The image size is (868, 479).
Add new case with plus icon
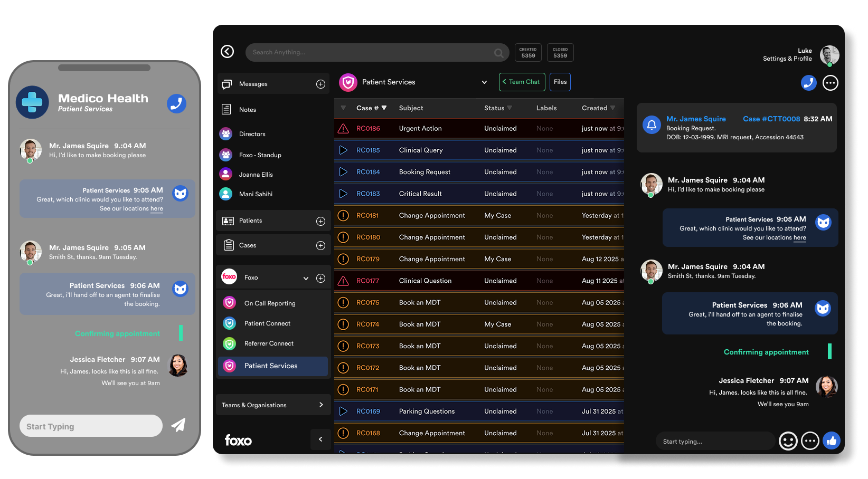(x=320, y=245)
